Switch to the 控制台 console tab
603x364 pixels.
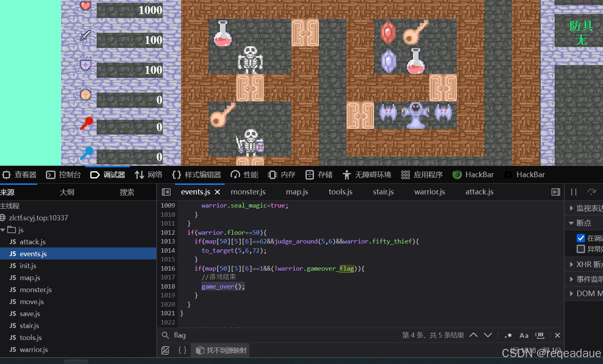coord(63,175)
